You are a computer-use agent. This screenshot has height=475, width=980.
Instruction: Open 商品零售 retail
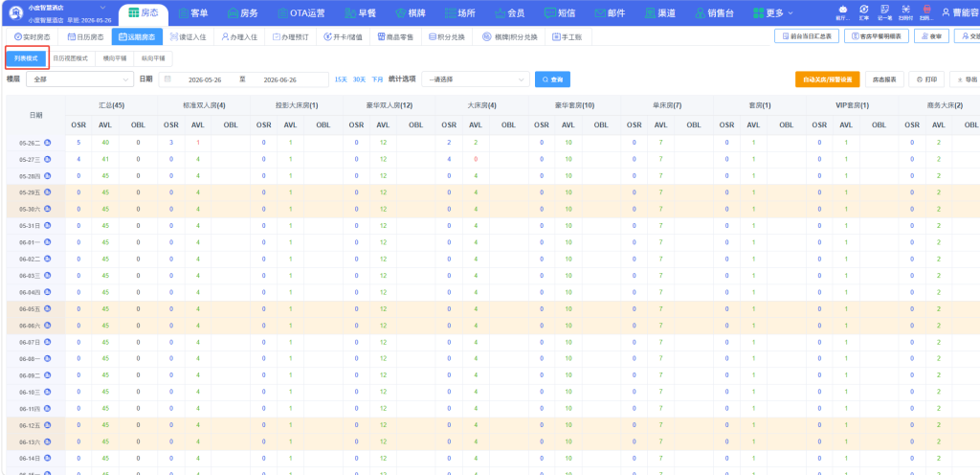pos(395,37)
